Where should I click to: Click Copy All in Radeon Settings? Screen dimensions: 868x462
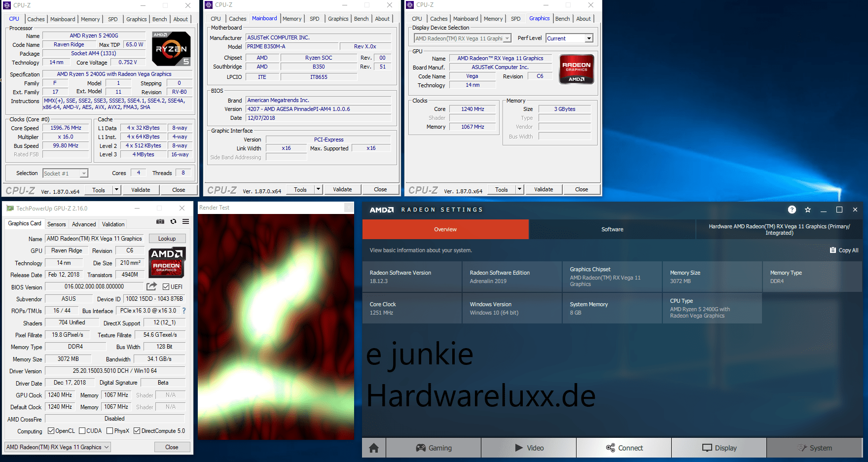tap(844, 250)
